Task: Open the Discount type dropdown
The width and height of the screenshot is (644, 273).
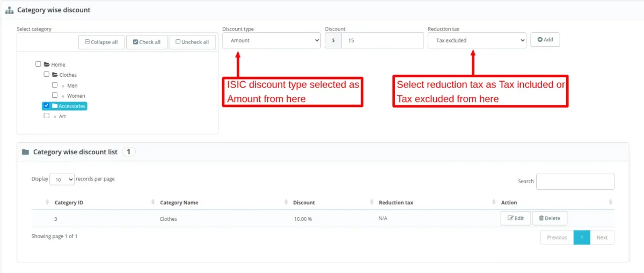Action: click(272, 40)
